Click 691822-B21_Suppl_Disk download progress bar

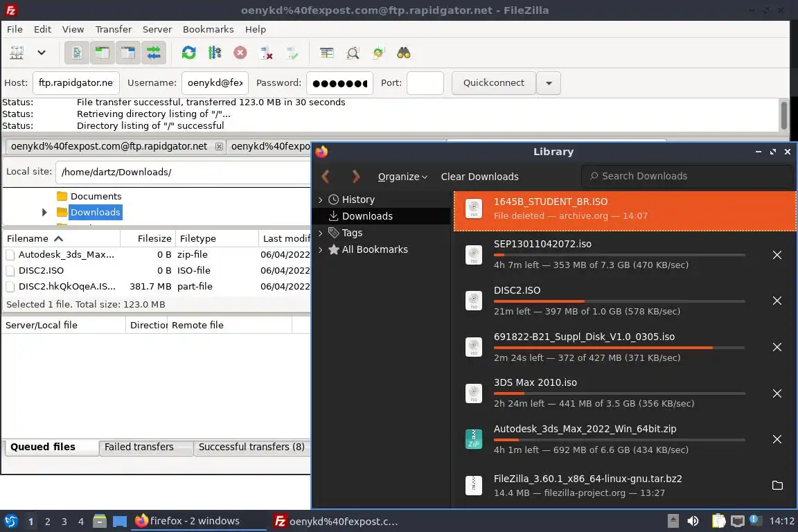coord(619,348)
